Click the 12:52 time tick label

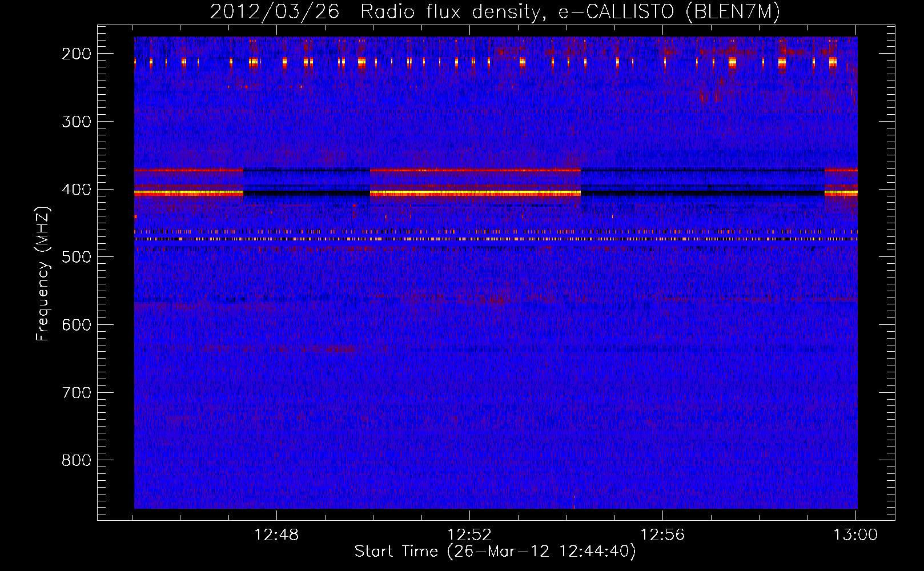pyautogui.click(x=469, y=535)
